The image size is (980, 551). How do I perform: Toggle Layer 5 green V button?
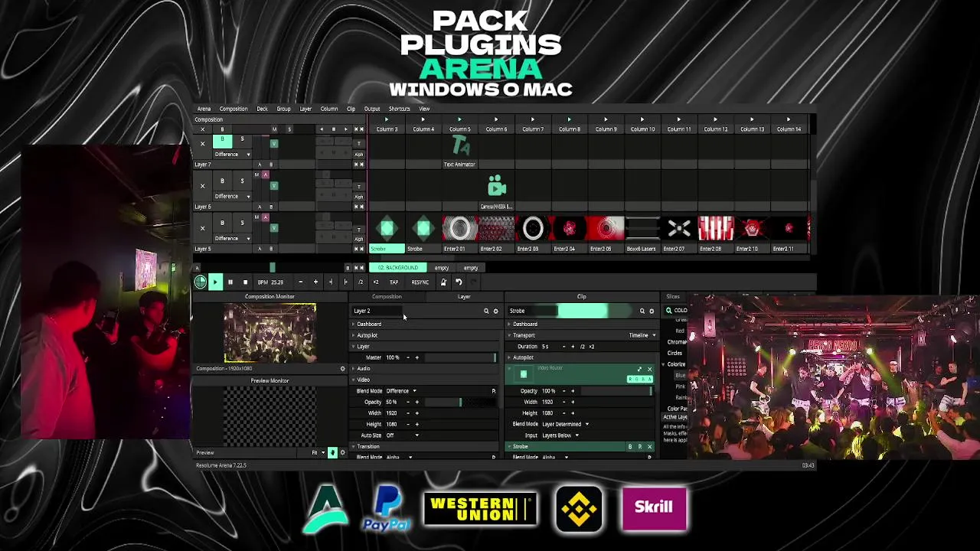pos(274,227)
